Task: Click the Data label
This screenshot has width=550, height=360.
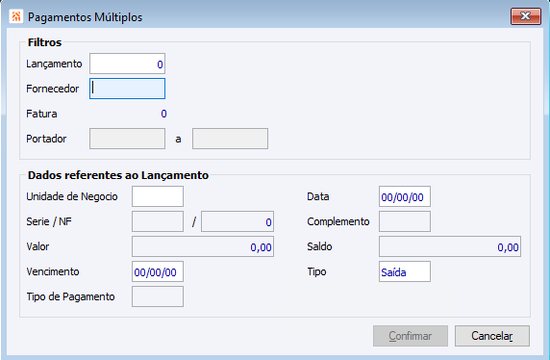Action: 318,196
